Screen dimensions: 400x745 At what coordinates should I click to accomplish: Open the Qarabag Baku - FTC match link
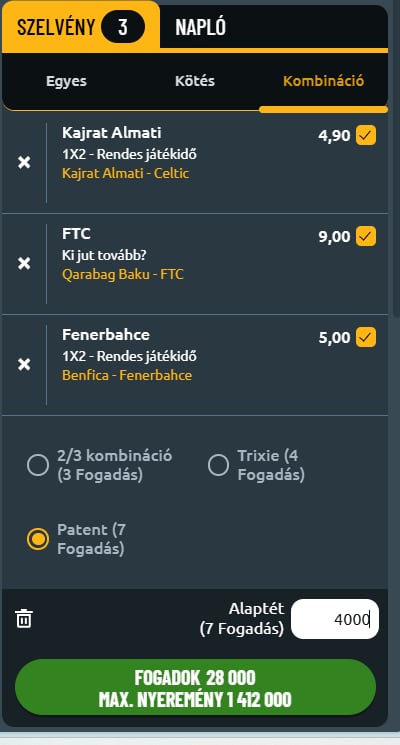point(123,274)
